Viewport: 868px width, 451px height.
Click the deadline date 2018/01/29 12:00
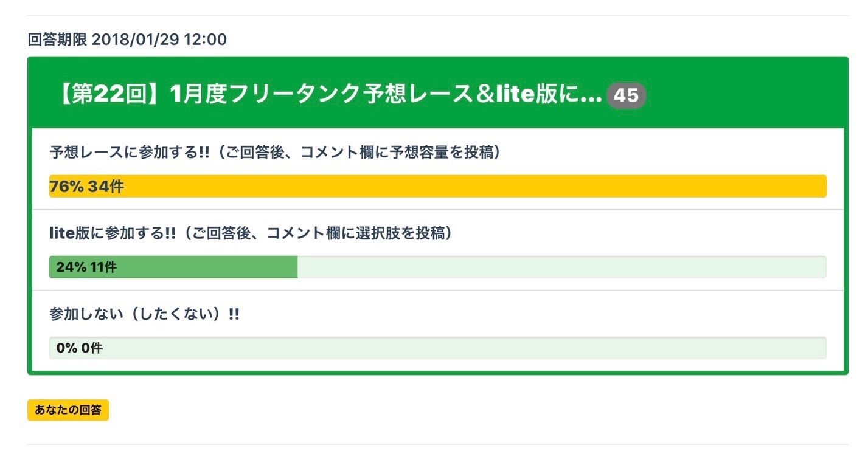tap(160, 40)
